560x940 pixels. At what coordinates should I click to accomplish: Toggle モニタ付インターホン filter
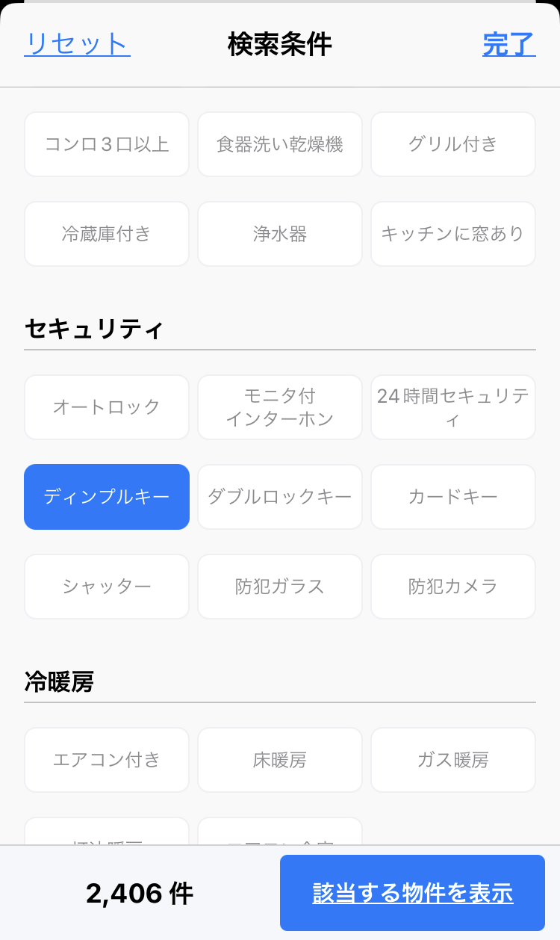pyautogui.click(x=280, y=407)
